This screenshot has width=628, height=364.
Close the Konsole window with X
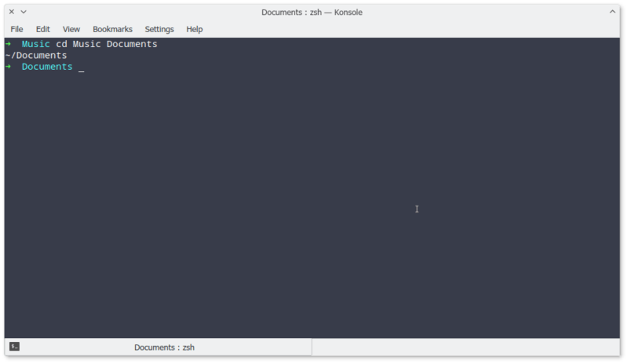tap(12, 12)
